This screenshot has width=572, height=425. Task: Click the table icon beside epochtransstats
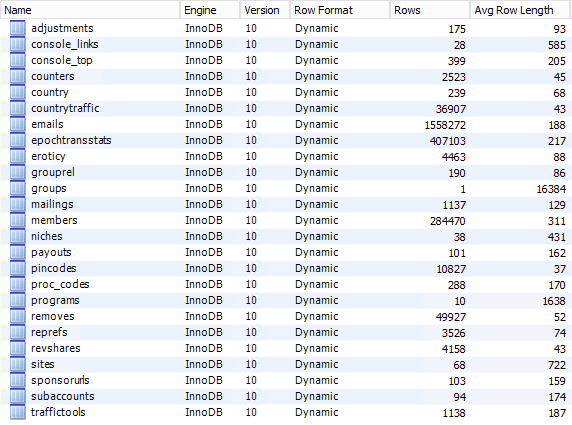point(18,140)
